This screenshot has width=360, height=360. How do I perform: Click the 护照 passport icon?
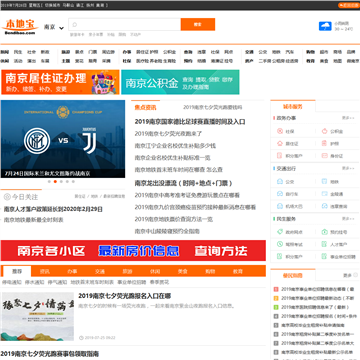point(325,143)
